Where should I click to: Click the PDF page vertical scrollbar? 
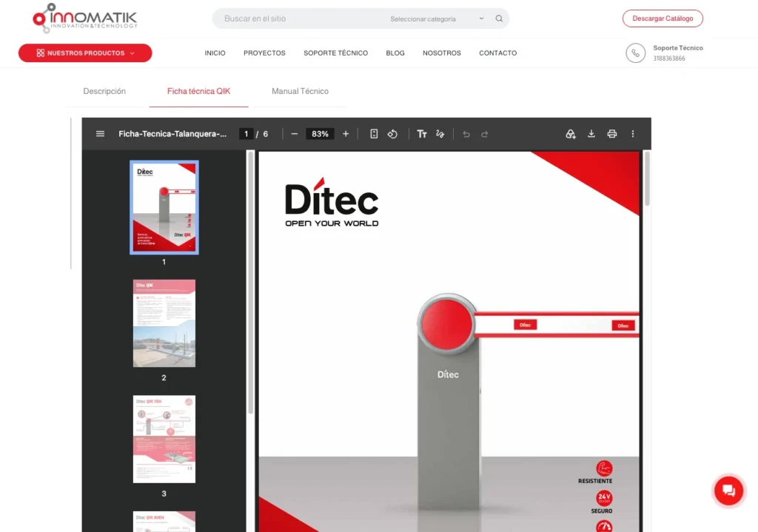click(x=647, y=179)
